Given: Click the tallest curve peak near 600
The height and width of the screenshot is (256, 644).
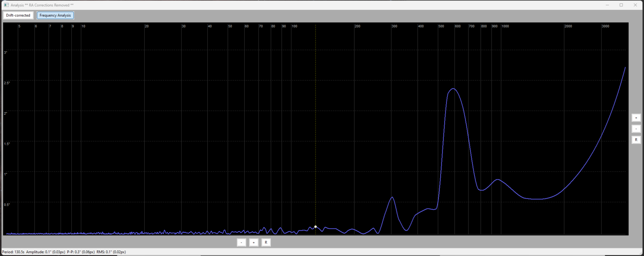Looking at the screenshot, I should click(x=453, y=89).
